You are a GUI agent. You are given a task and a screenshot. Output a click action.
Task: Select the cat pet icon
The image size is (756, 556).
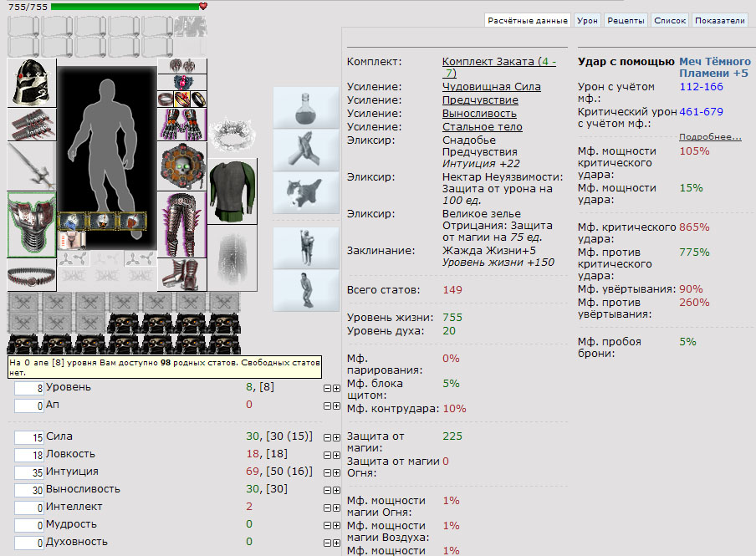(306, 192)
